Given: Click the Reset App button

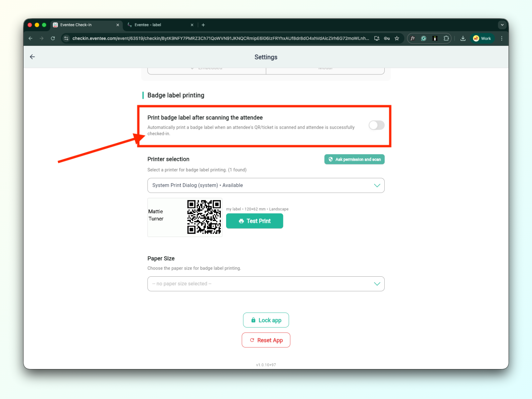Looking at the screenshot, I should [x=266, y=340].
